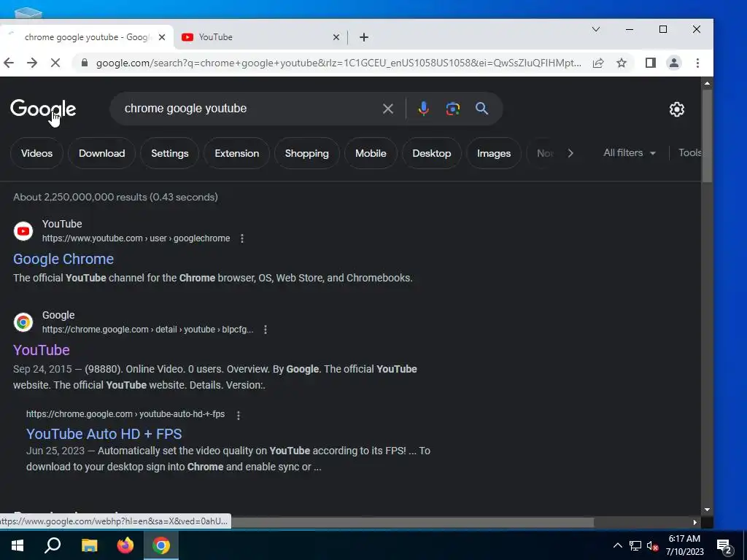This screenshot has height=560, width=747.
Task: Launch Firefox from the taskbar
Action: click(x=125, y=545)
